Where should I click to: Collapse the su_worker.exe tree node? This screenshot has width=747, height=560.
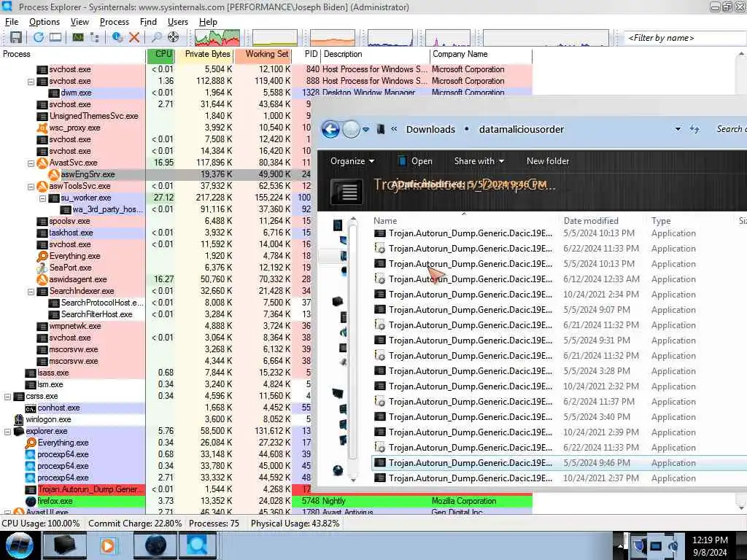(43, 198)
